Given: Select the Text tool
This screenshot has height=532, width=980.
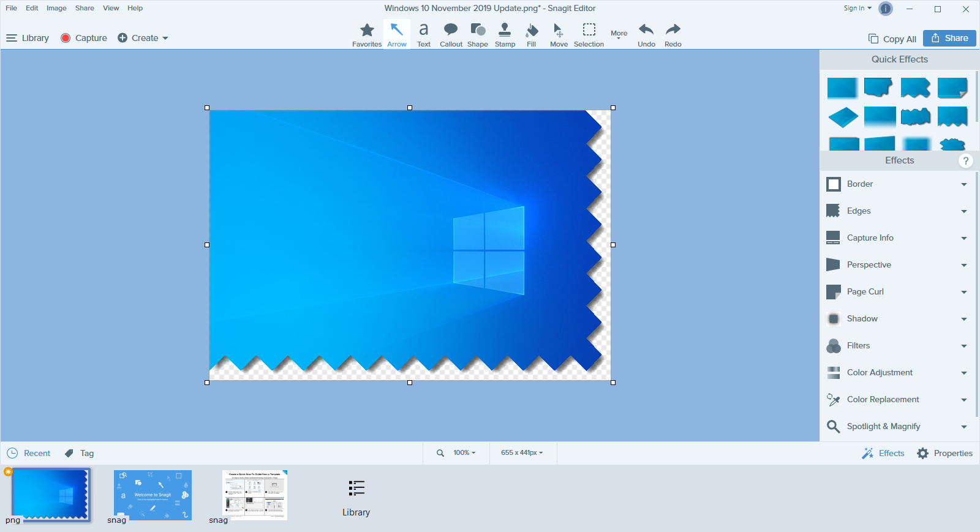Looking at the screenshot, I should pos(424,35).
